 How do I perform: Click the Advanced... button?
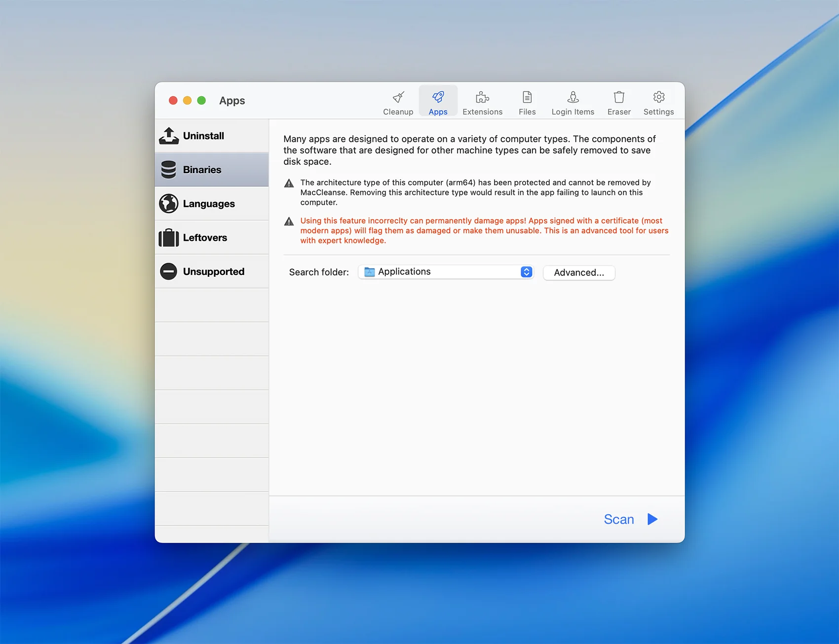[x=579, y=272]
